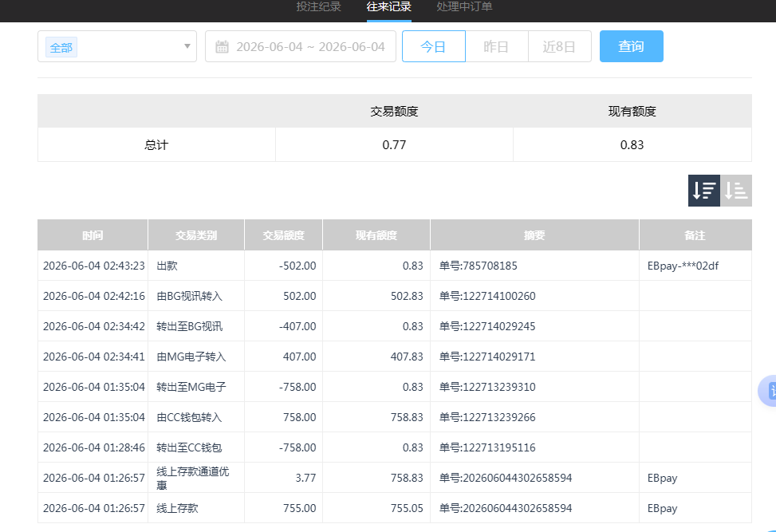Click order number 单号:122713195116
This screenshot has width=776, height=532.
(487, 447)
